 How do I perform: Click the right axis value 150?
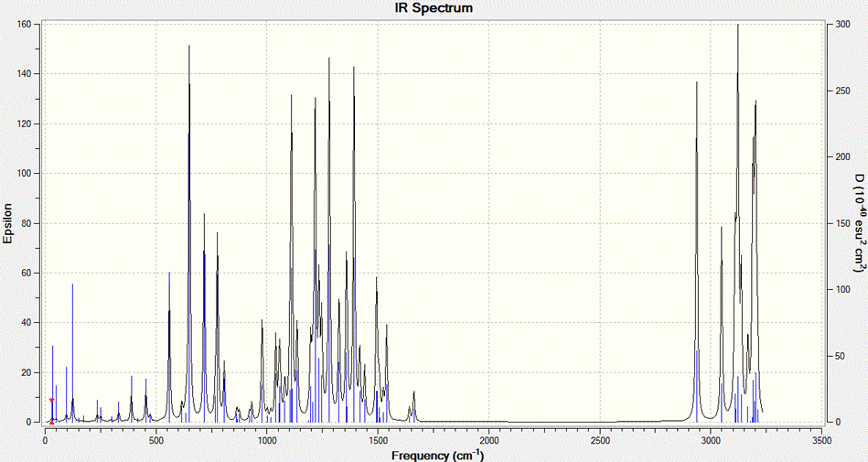[x=843, y=223]
